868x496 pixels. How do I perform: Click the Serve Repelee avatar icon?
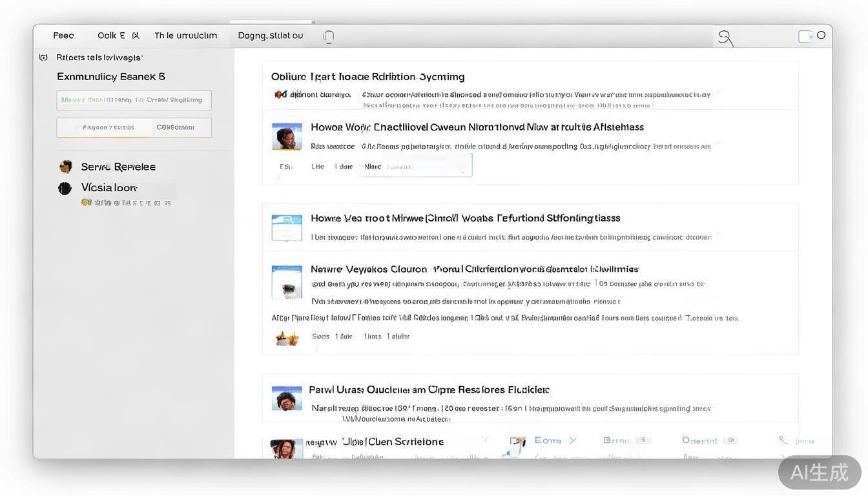[65, 167]
